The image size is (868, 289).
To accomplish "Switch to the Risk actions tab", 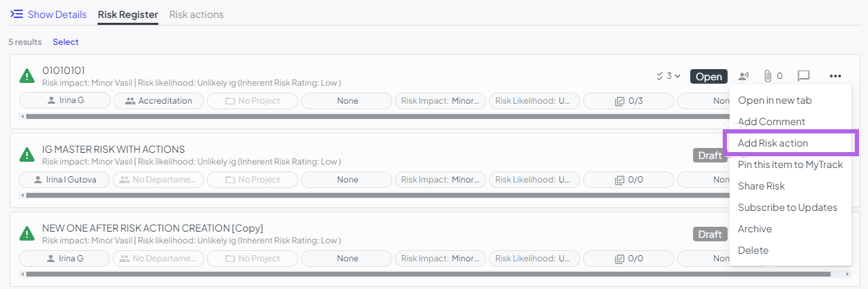I will tap(196, 15).
